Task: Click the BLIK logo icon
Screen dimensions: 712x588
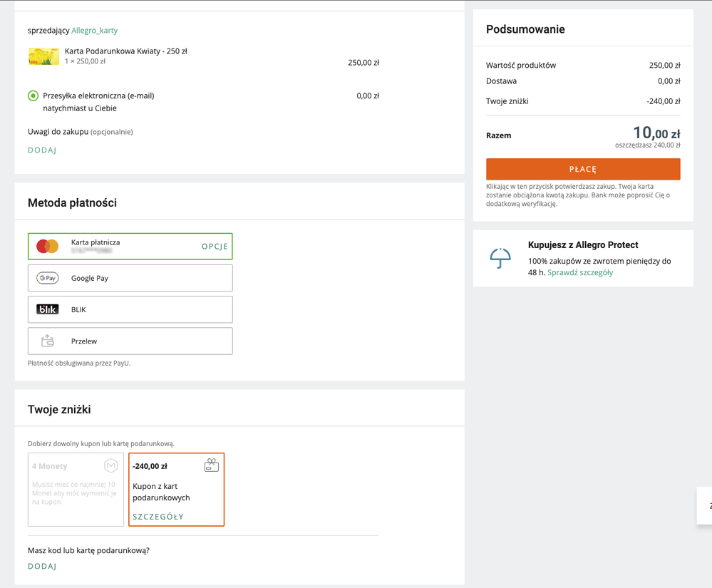Action: click(x=48, y=309)
